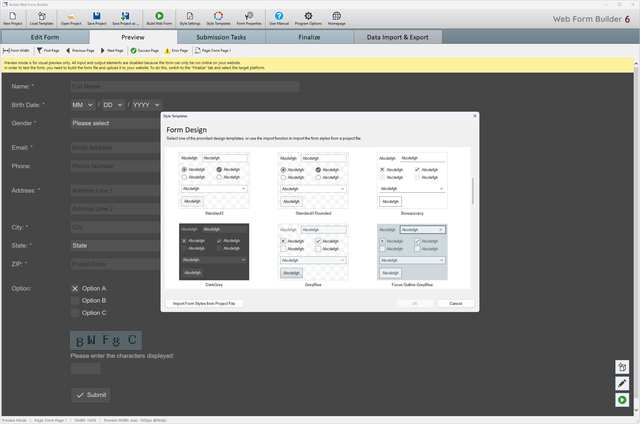Open the MM month dropdown

[83, 105]
